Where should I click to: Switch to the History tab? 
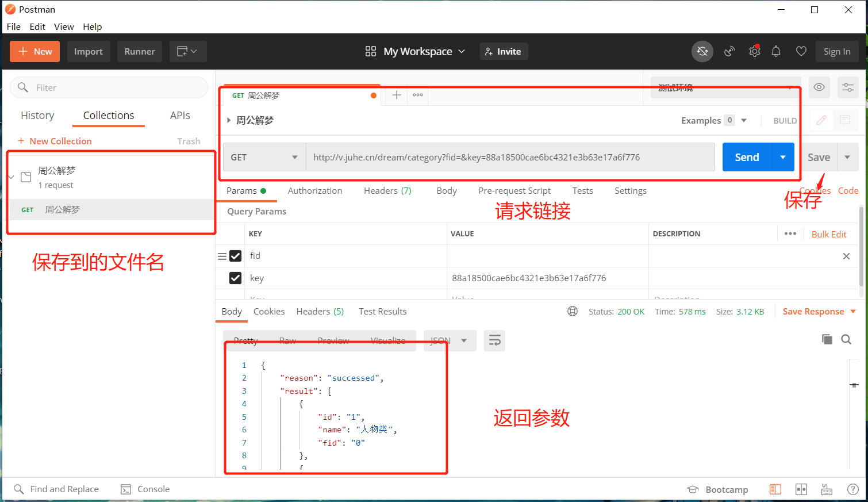point(37,115)
